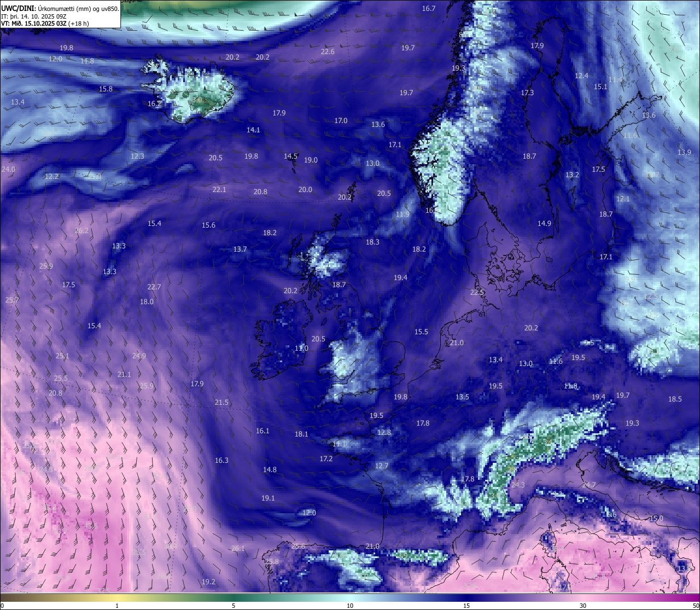Image resolution: width=700 pixels, height=610 pixels.
Task: Click the legend tick label 5
Action: point(234,606)
